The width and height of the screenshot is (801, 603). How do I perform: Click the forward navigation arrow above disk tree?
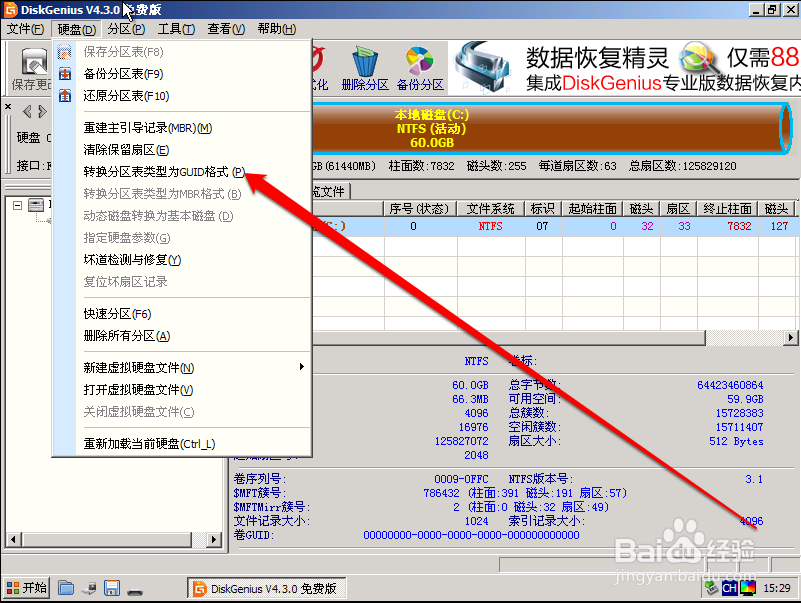(x=41, y=111)
